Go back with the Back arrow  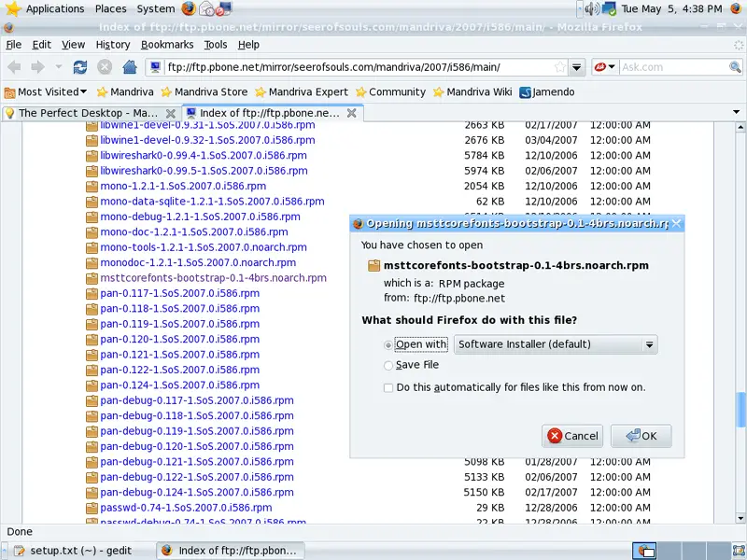coord(14,67)
